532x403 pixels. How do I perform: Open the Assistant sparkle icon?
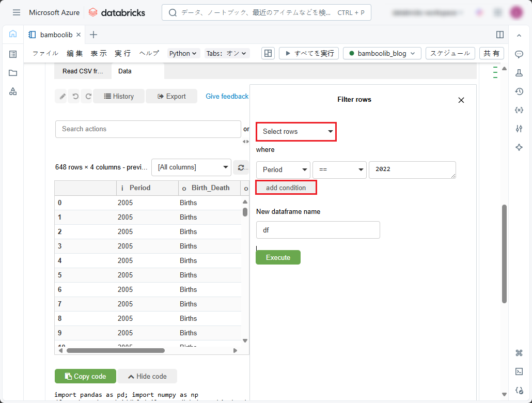[519, 147]
